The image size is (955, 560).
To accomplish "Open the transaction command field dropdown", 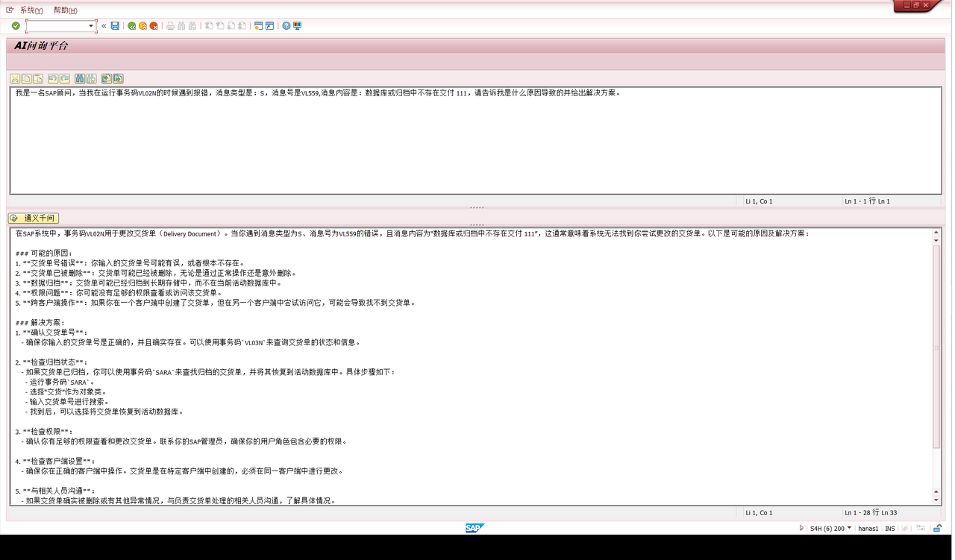I will (x=91, y=25).
